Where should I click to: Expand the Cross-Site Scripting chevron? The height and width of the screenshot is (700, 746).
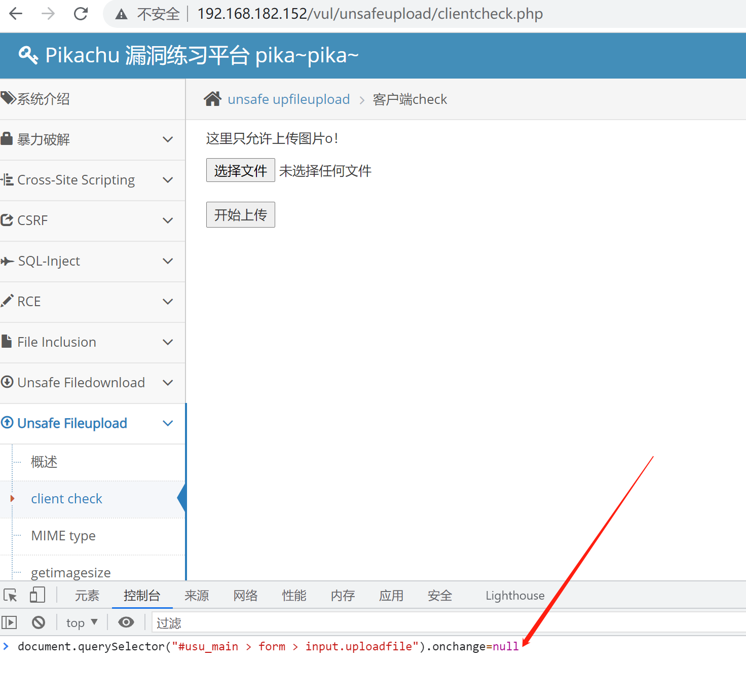coord(168,180)
